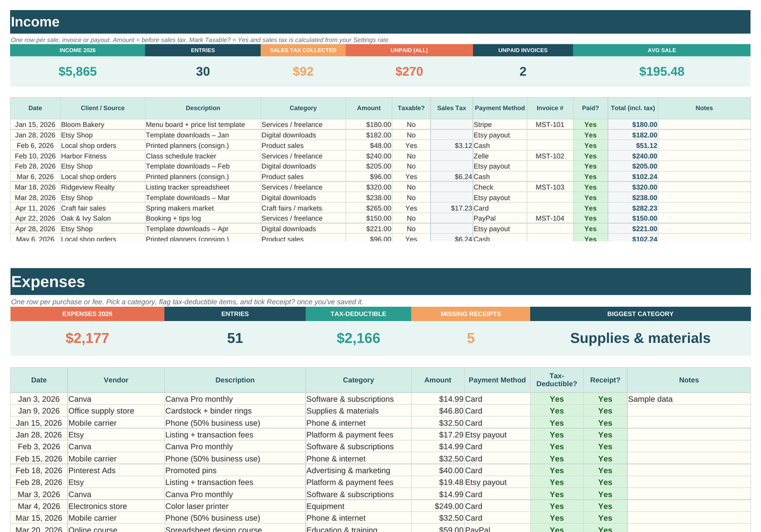Select the Pinterest Ads vendor cell
This screenshot has height=532, width=761.
(116, 470)
